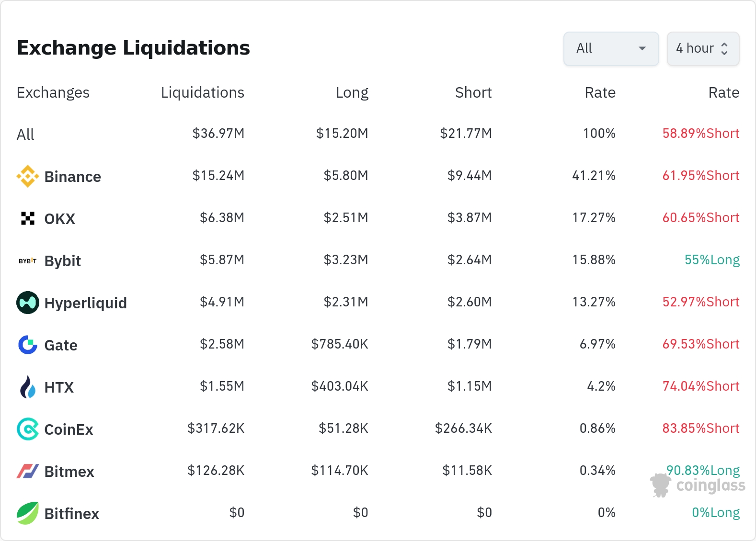The width and height of the screenshot is (756, 541).
Task: Click the Binance logo icon
Action: (28, 176)
